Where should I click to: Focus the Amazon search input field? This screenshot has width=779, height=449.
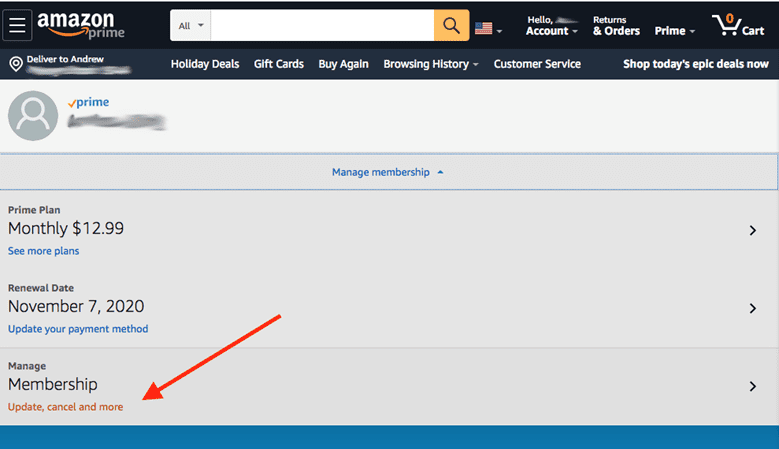pyautogui.click(x=322, y=25)
